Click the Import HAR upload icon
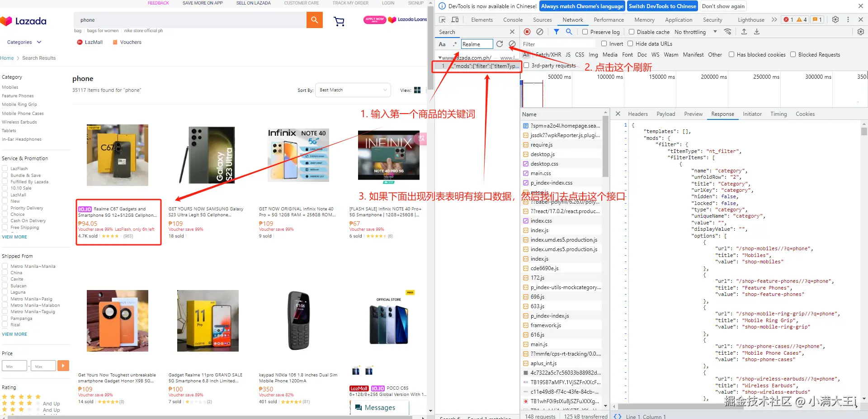Image resolution: width=868 pixels, height=419 pixels. pyautogui.click(x=744, y=32)
